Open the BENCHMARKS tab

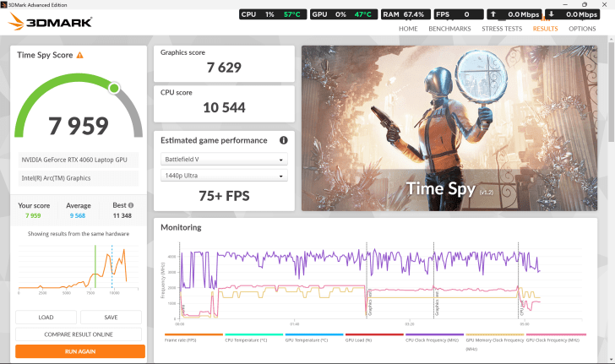pyautogui.click(x=449, y=29)
